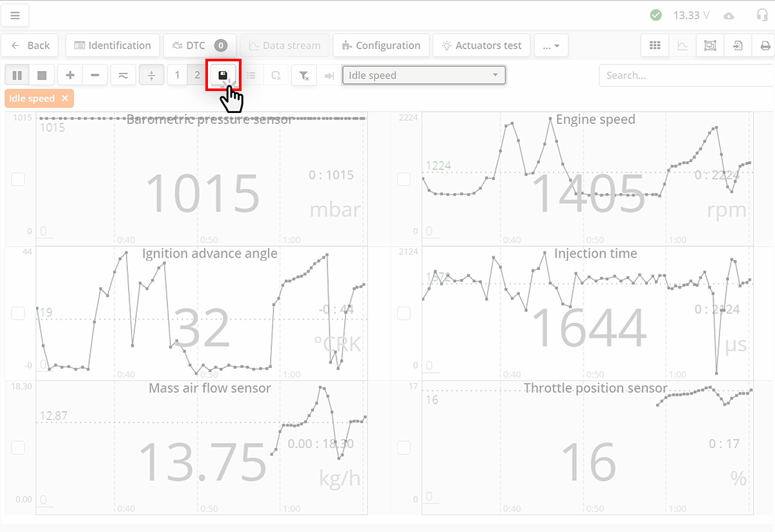Click the save data icon in the toolbar

[x=222, y=75]
